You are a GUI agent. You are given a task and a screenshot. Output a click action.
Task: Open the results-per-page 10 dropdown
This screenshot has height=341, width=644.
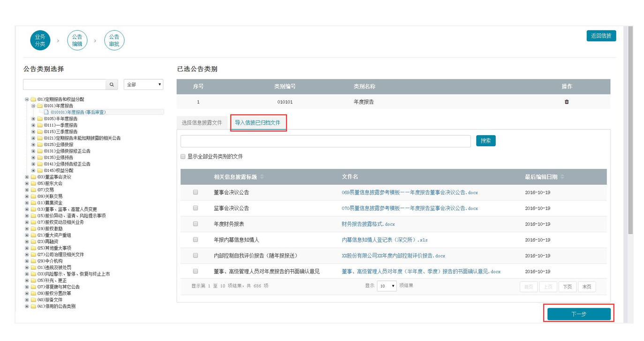[387, 286]
